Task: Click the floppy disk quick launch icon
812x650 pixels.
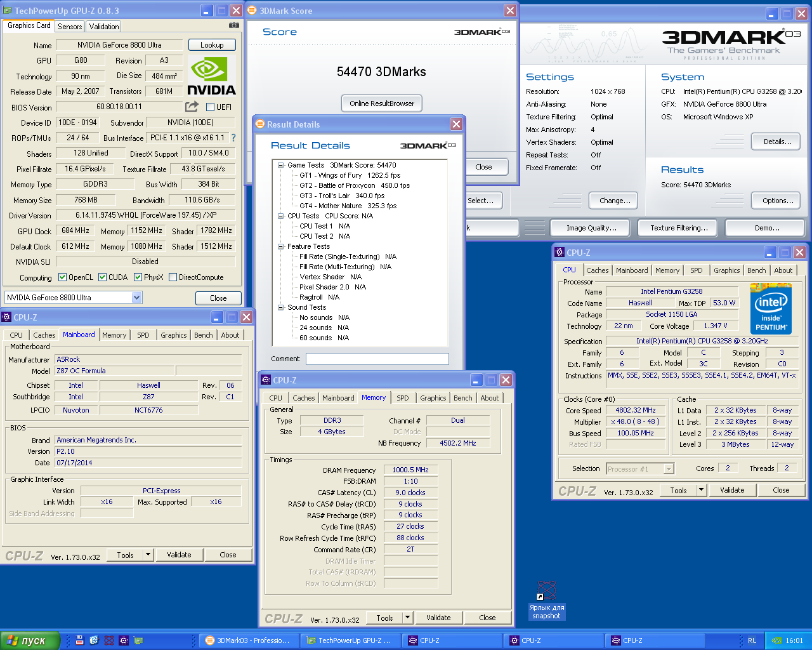Action: [x=80, y=640]
